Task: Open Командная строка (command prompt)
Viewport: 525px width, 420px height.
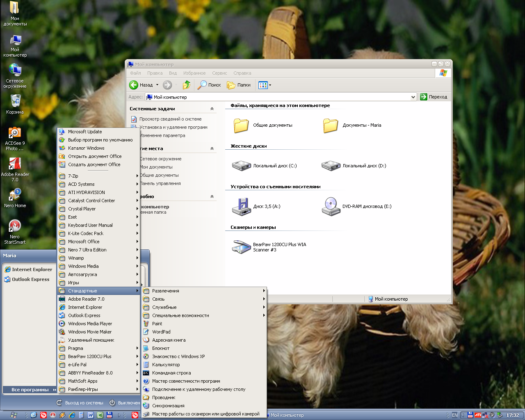Action: click(x=204, y=373)
